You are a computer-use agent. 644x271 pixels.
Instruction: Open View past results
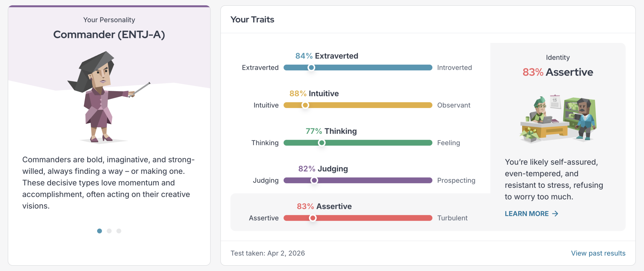pos(598,253)
